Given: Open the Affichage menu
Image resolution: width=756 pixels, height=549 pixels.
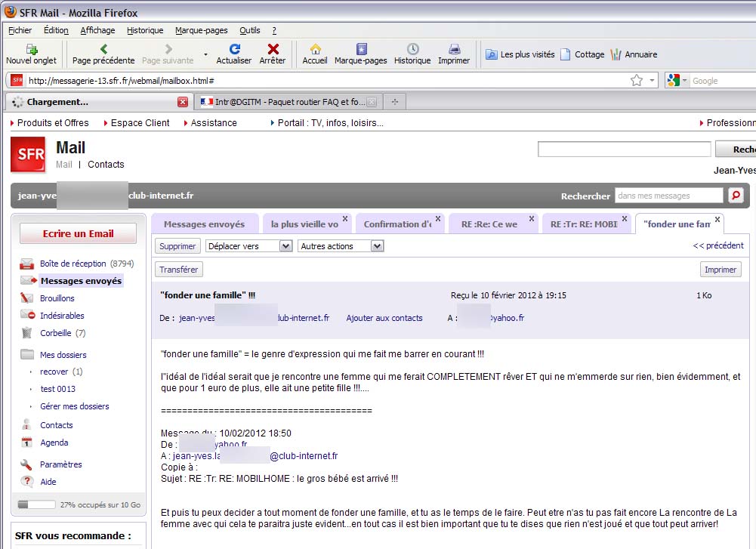Looking at the screenshot, I should (97, 30).
